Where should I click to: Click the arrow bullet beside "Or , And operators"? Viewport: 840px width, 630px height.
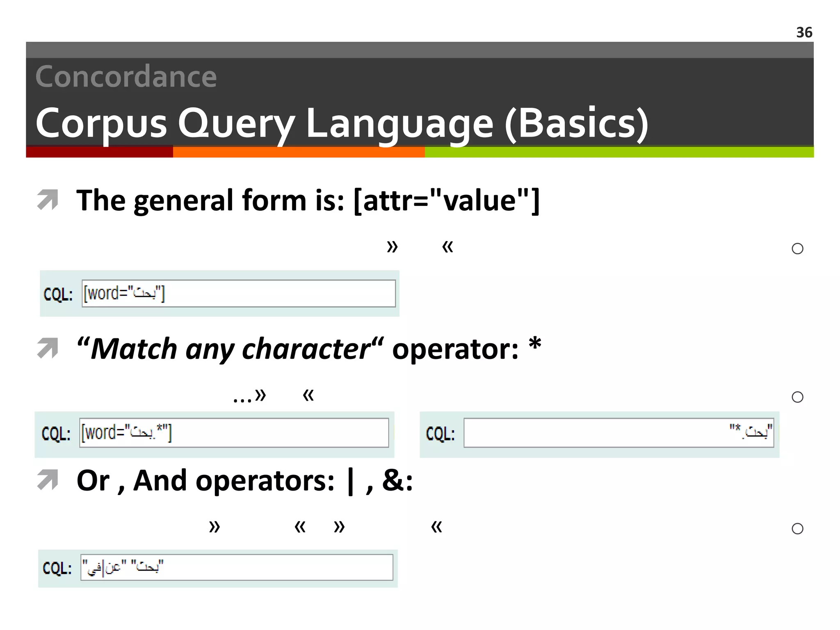(x=48, y=480)
